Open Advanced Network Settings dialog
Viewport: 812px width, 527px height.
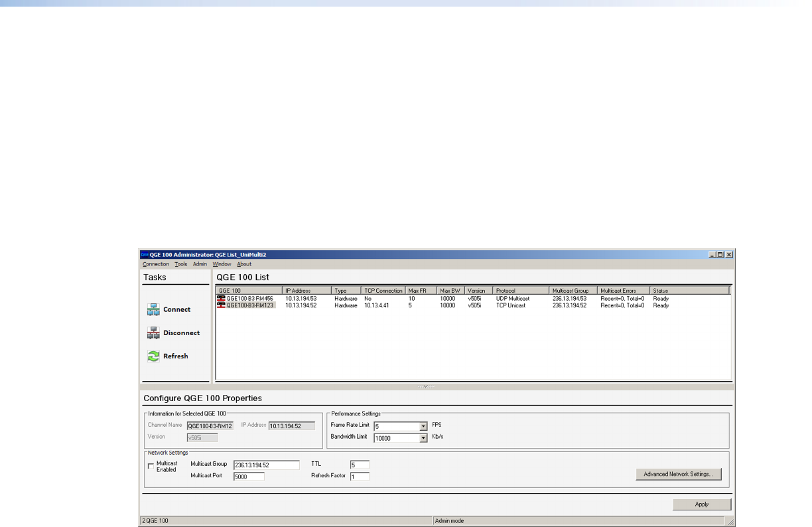coord(677,475)
